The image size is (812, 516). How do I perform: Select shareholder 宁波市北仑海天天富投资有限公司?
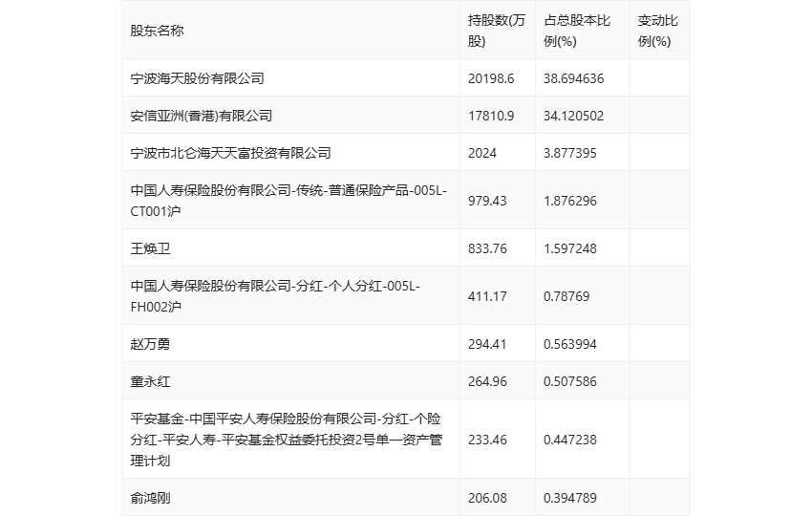pyautogui.click(x=230, y=153)
